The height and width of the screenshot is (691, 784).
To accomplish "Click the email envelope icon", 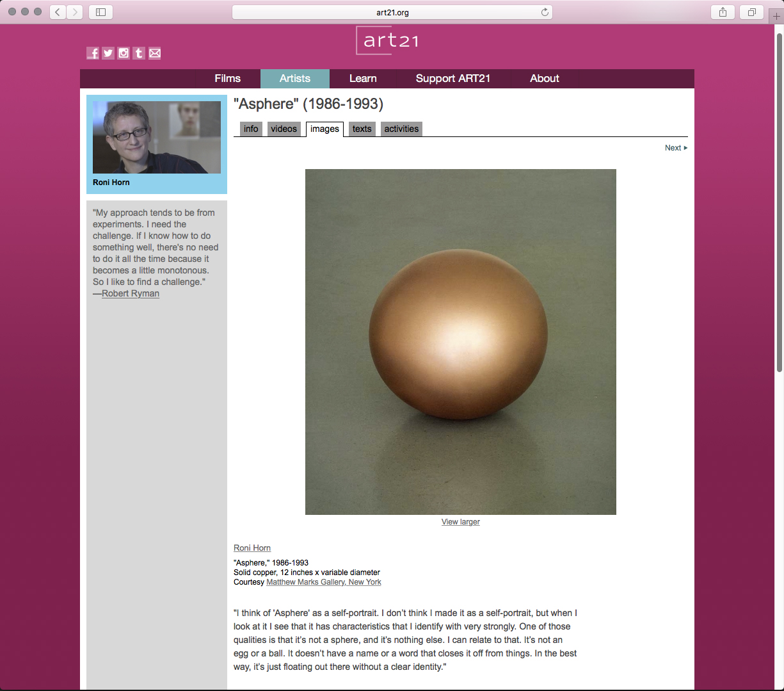I will [x=155, y=53].
